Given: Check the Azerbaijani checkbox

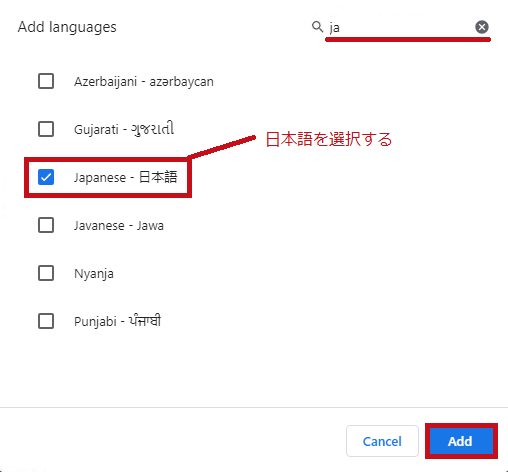Looking at the screenshot, I should click(46, 81).
